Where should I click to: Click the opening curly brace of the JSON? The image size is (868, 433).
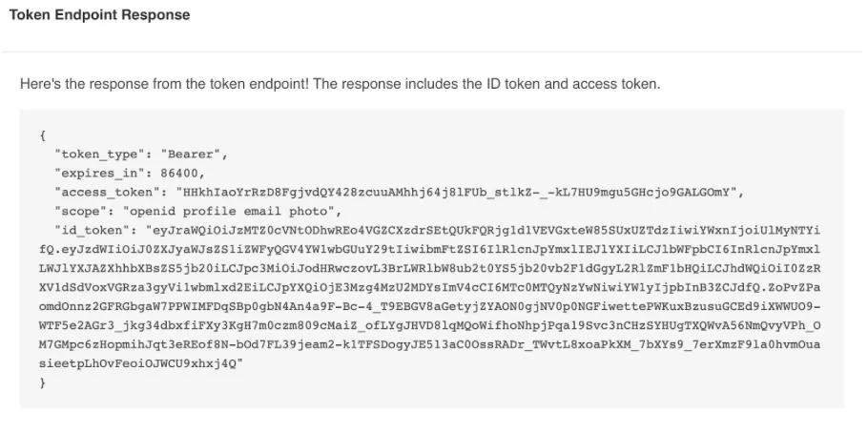click(x=43, y=134)
